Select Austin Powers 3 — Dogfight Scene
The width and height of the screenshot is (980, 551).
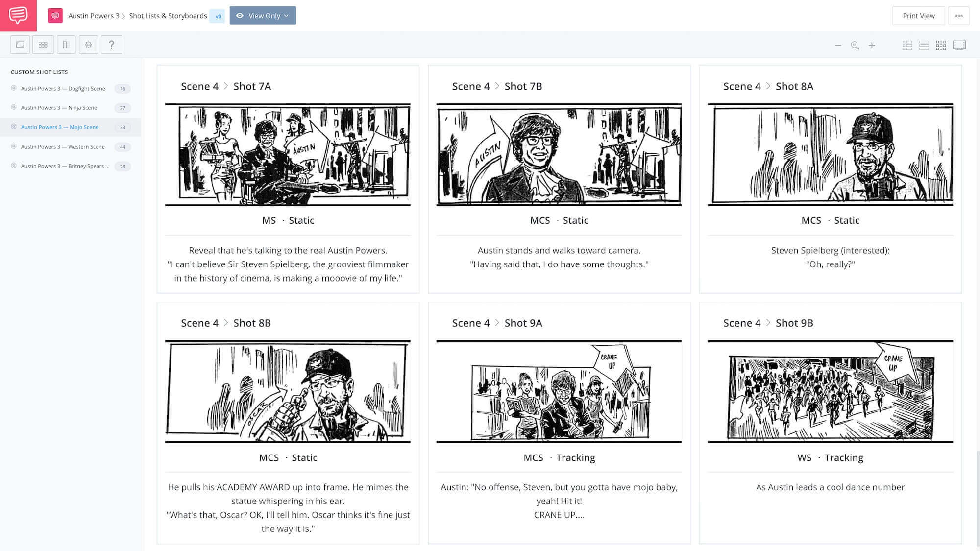tap(63, 89)
